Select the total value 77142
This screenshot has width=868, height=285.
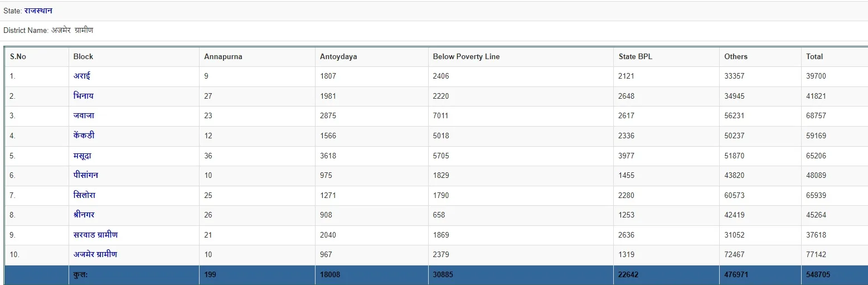(x=816, y=255)
